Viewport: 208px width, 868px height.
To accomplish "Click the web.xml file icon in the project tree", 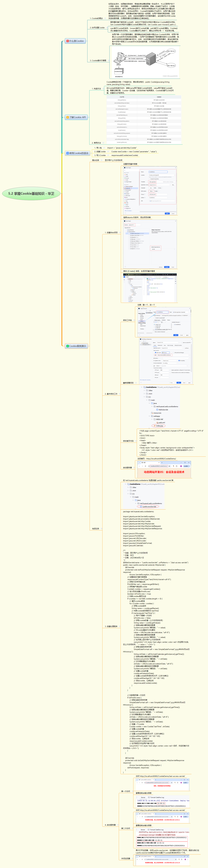I will 157,422.
